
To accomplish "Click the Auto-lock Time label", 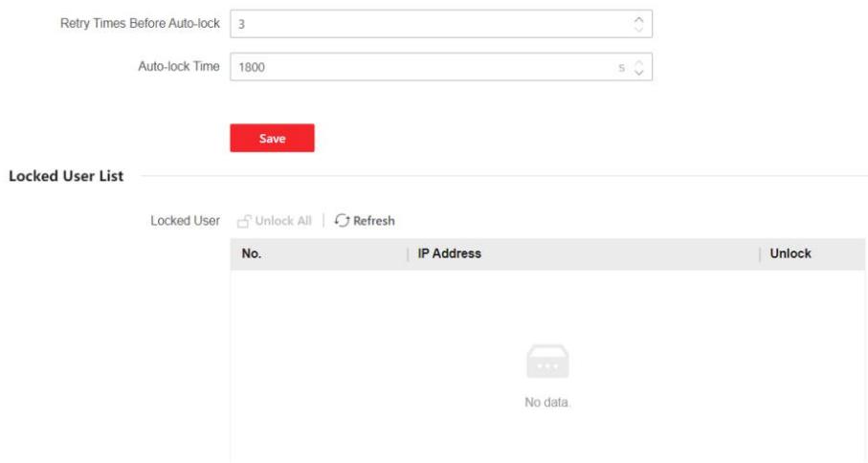I will (179, 66).
